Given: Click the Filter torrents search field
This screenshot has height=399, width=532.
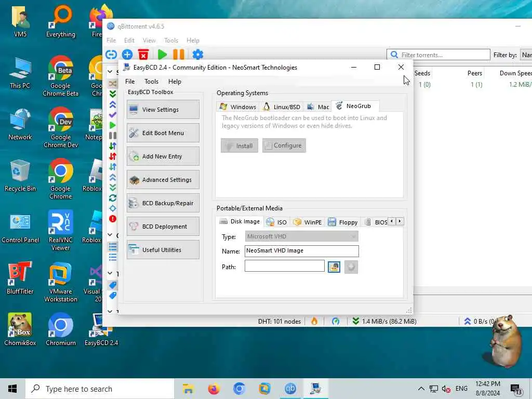Looking at the screenshot, I should point(438,55).
